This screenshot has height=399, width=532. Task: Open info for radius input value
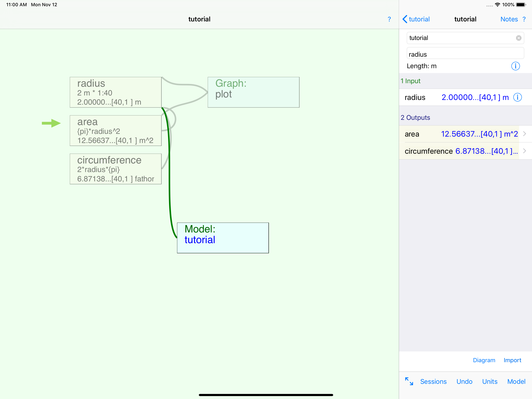(518, 97)
